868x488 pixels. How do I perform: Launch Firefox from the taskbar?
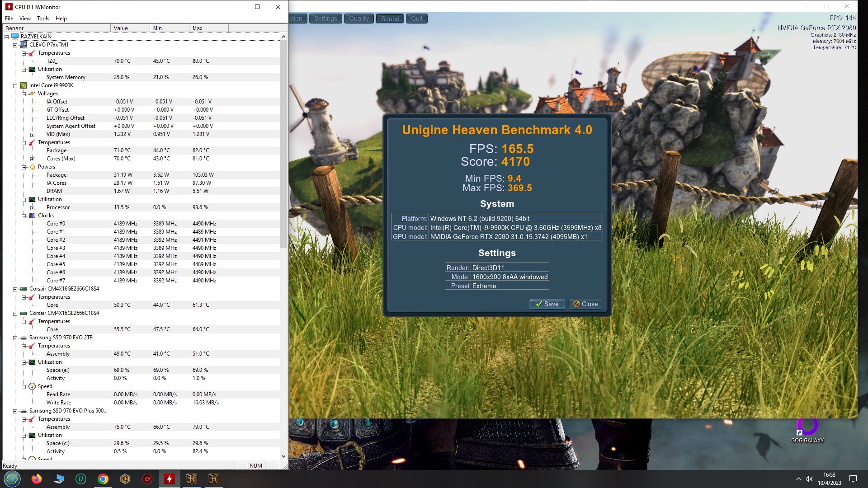(x=37, y=479)
